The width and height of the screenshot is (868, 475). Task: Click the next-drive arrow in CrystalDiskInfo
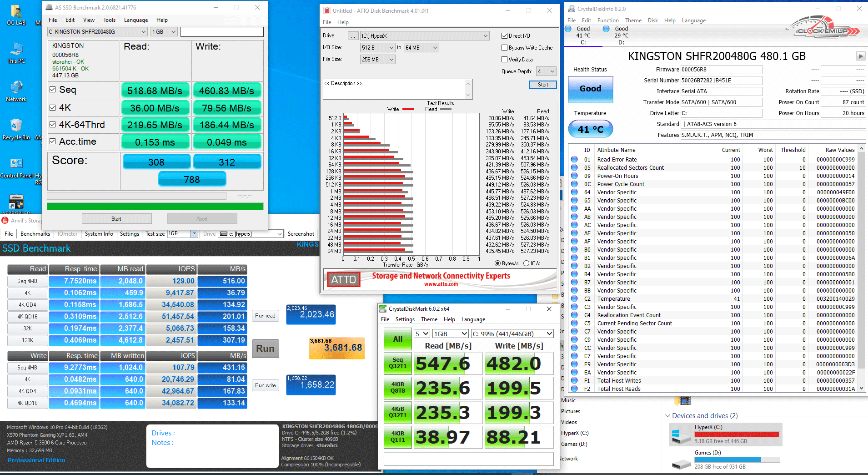[860, 56]
